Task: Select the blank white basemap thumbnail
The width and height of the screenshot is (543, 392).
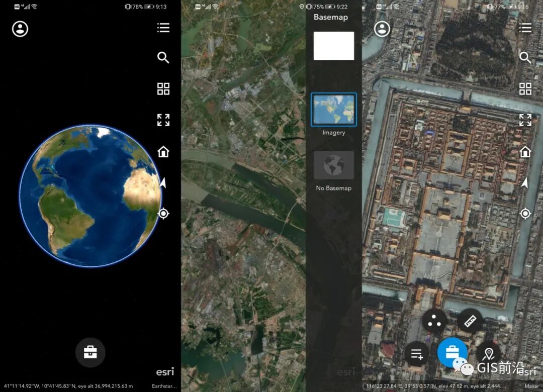Action: 334,46
